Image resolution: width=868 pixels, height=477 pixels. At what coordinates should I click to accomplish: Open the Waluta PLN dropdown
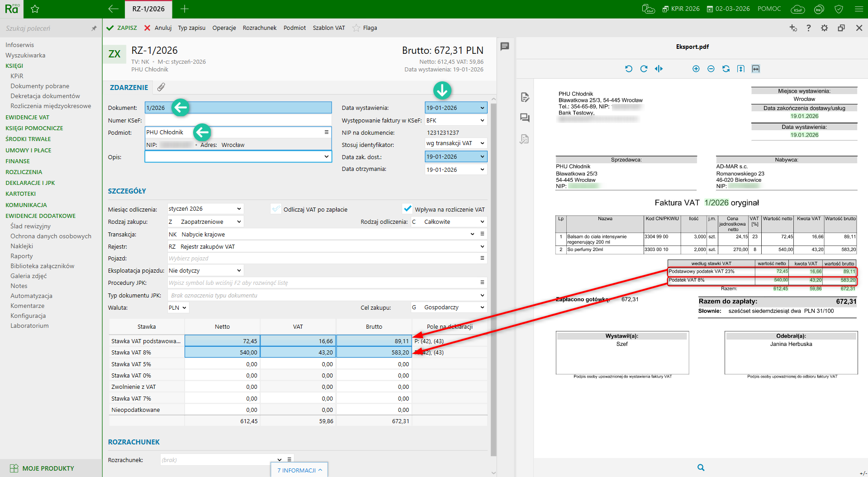point(184,307)
